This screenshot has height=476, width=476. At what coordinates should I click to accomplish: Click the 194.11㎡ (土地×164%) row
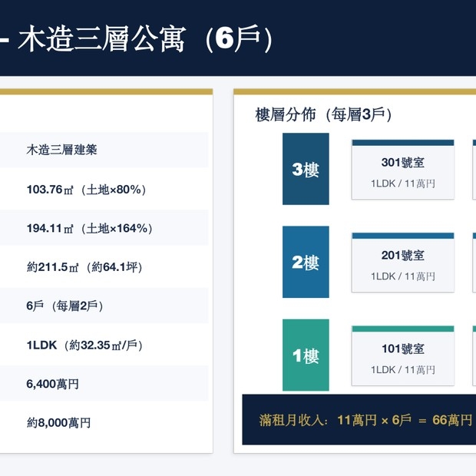coord(104,228)
